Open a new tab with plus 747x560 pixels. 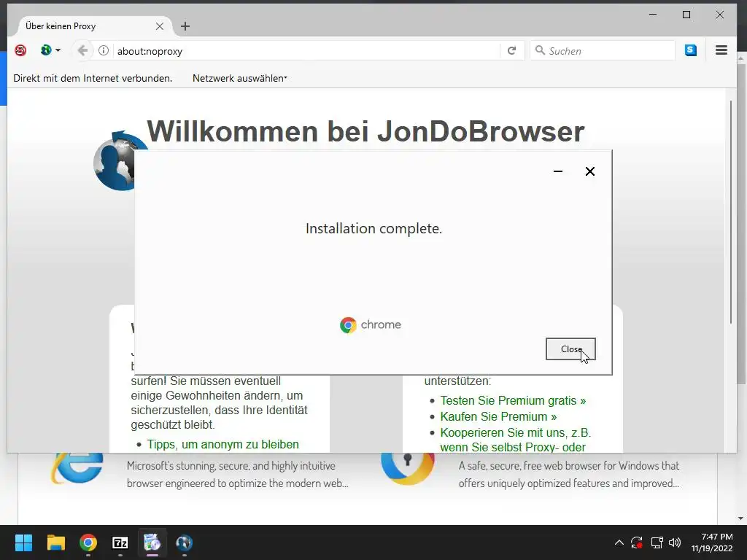(185, 26)
